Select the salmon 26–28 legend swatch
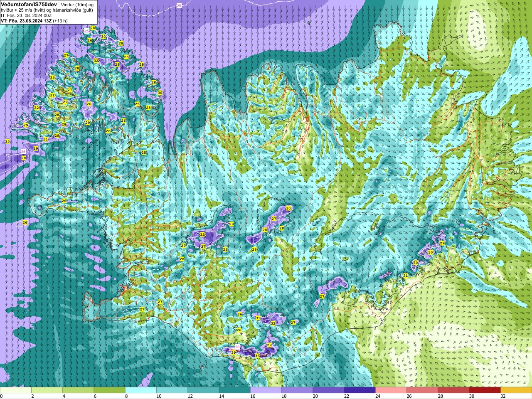This screenshot has height=399, width=532. click(423, 390)
